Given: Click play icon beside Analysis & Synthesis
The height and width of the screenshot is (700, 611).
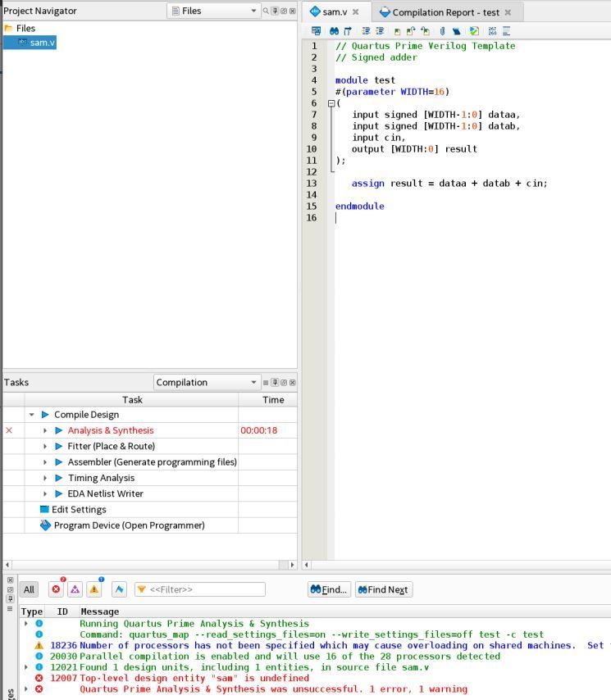Looking at the screenshot, I should [x=59, y=430].
